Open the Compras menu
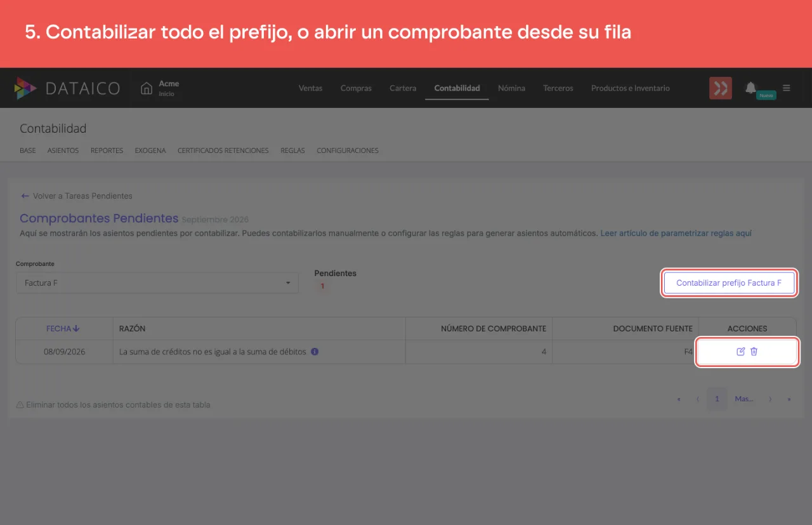This screenshot has width=812, height=525. (x=356, y=88)
